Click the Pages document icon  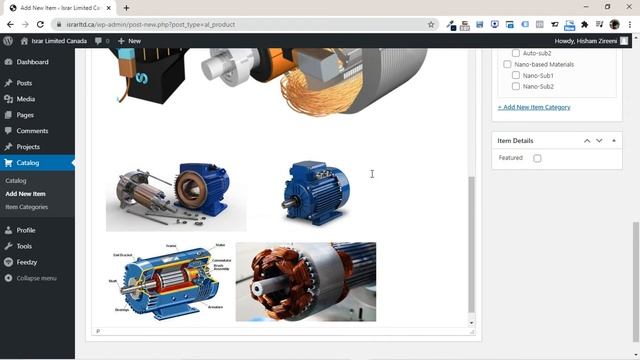tap(9, 115)
